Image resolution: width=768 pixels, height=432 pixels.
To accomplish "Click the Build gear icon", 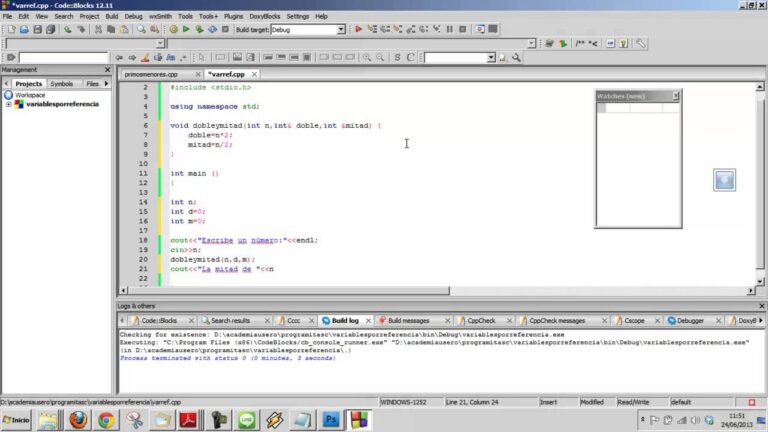I will pos(173,29).
